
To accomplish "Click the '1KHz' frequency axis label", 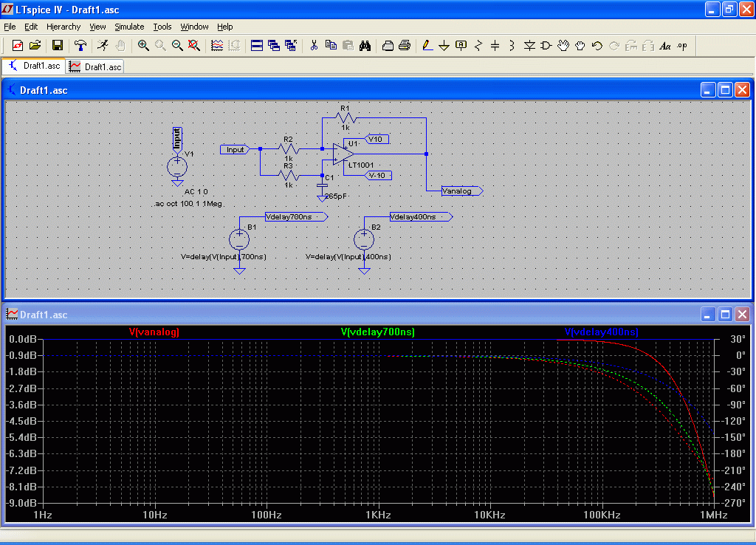I will (378, 515).
